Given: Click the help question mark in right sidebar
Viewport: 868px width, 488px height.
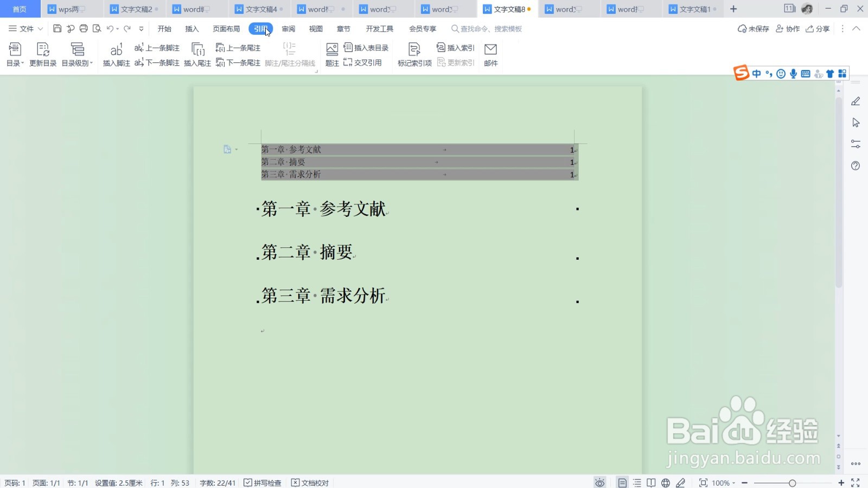Looking at the screenshot, I should point(856,166).
